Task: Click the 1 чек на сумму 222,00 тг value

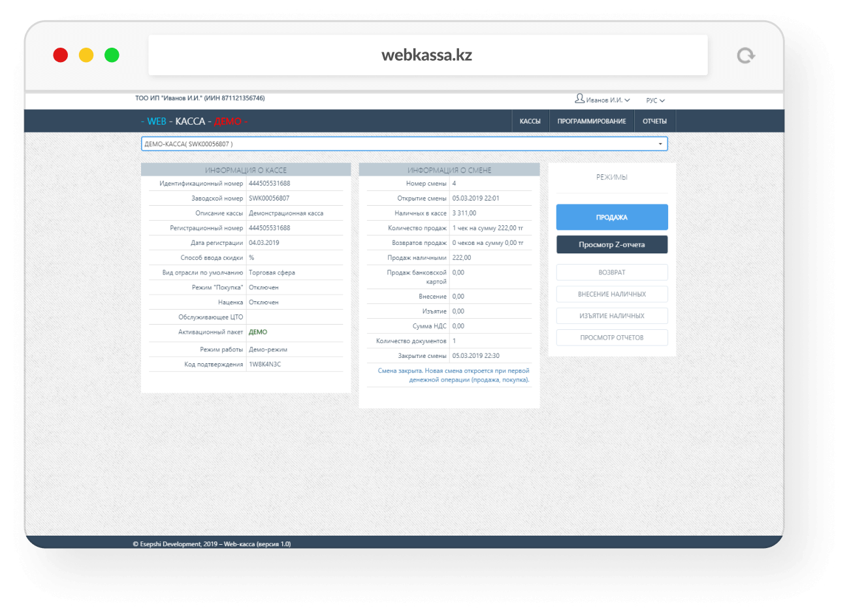Action: 488,228
